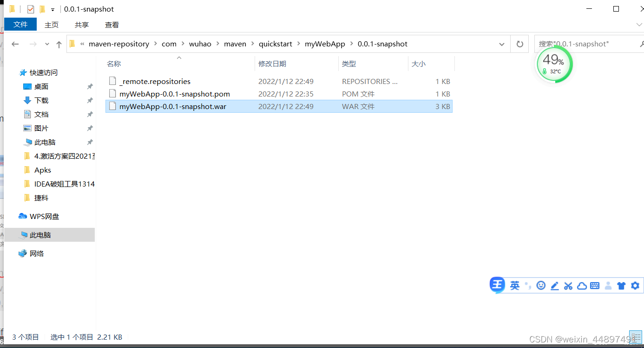Click the New folder icon in title bar

click(42, 9)
